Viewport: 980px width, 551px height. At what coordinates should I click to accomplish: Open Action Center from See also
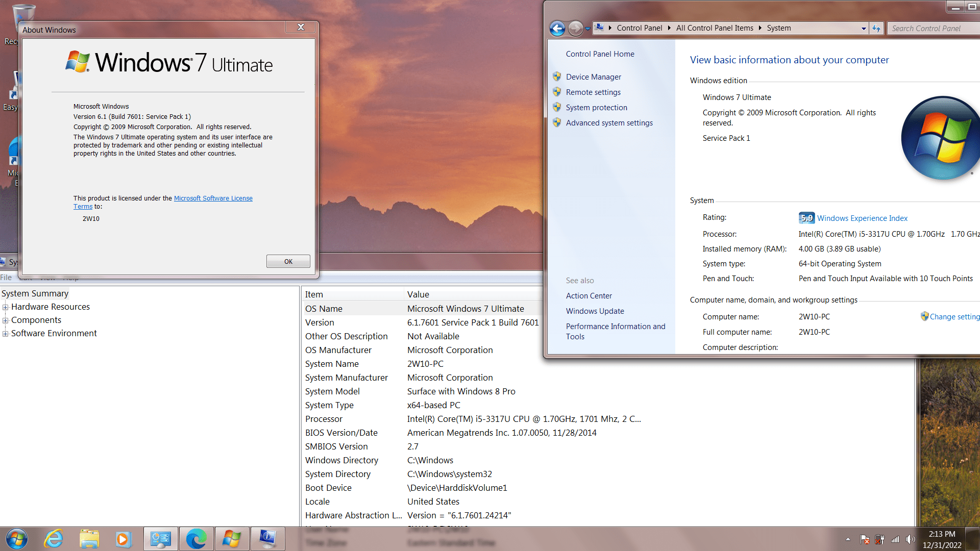(589, 295)
